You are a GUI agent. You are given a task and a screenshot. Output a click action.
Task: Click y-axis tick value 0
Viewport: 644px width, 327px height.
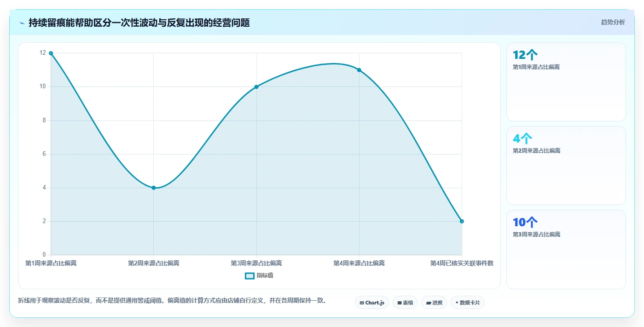point(44,255)
